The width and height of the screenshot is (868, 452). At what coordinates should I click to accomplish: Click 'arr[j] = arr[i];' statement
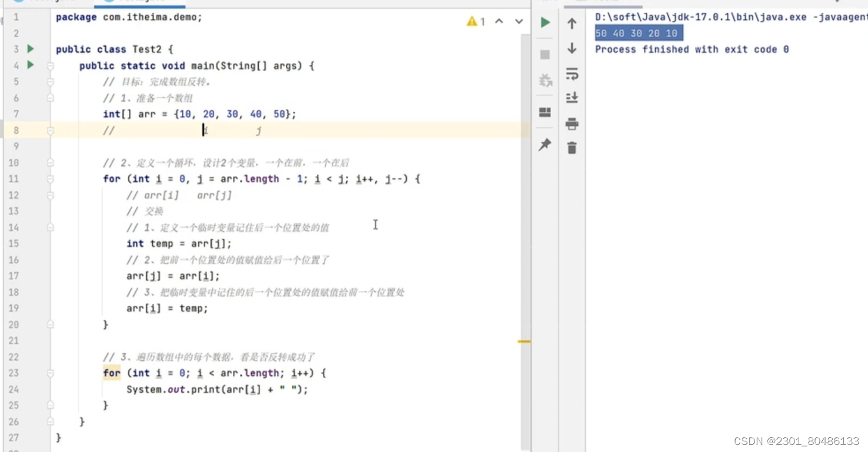[173, 276]
